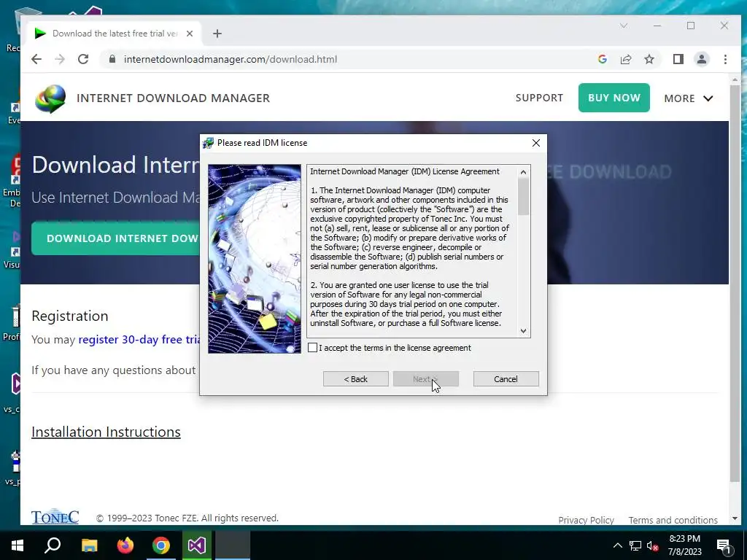Click the browser page scrollbar thumb
Image resolution: width=747 pixels, height=560 pixels.
pyautogui.click(x=735, y=284)
